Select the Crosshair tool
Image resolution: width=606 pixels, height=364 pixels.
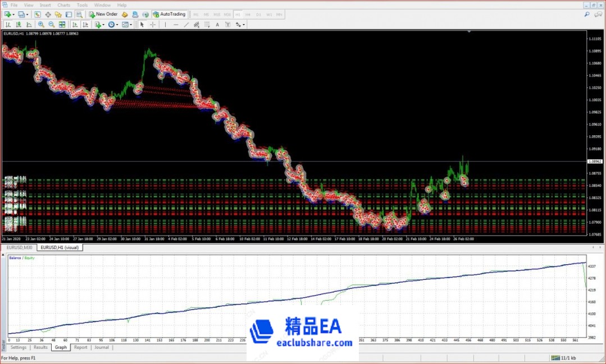pos(153,25)
